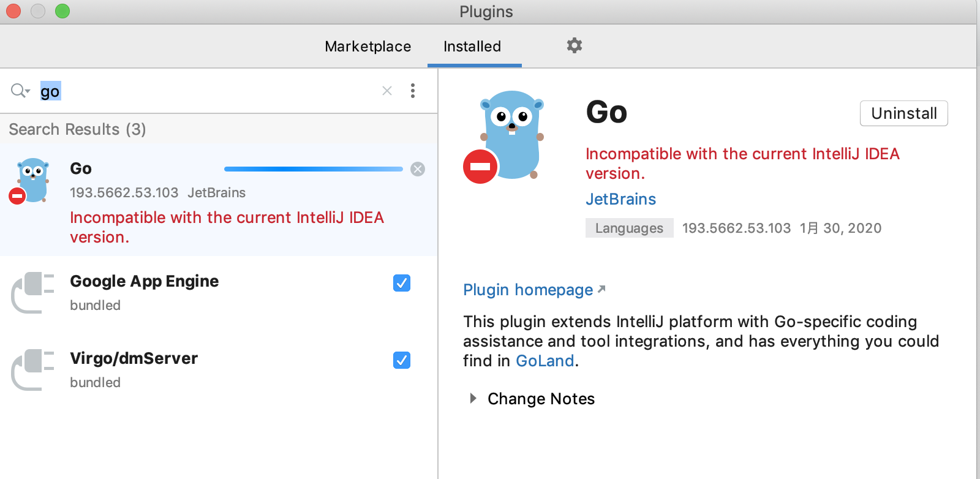The height and width of the screenshot is (479, 980).
Task: Close the Plugins window with red button
Action: tap(13, 11)
